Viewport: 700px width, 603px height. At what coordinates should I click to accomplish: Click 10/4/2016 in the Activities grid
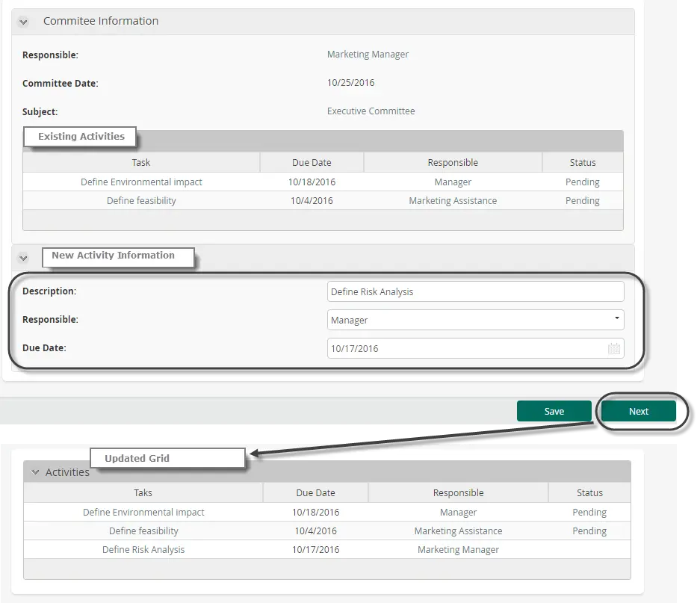315,531
